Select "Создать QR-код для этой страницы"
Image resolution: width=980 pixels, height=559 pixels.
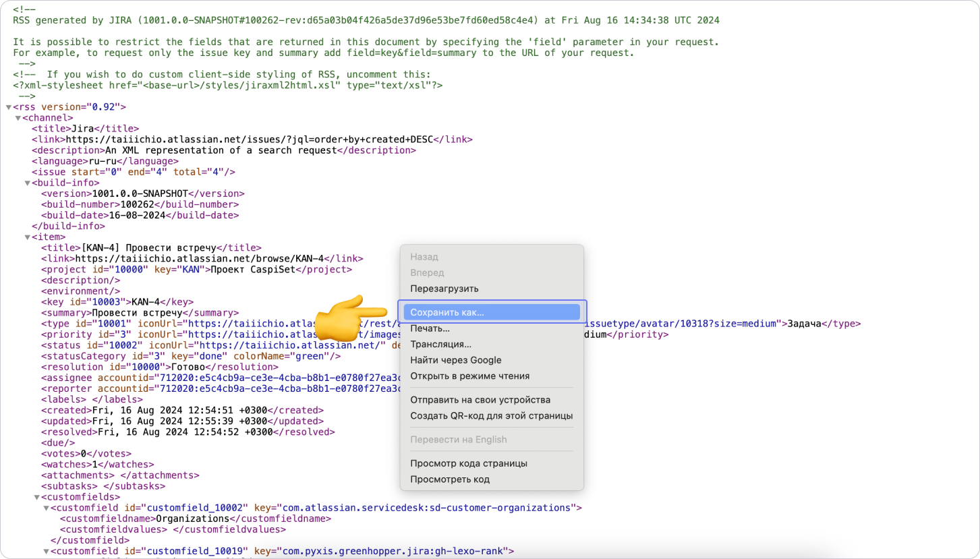pyautogui.click(x=491, y=415)
